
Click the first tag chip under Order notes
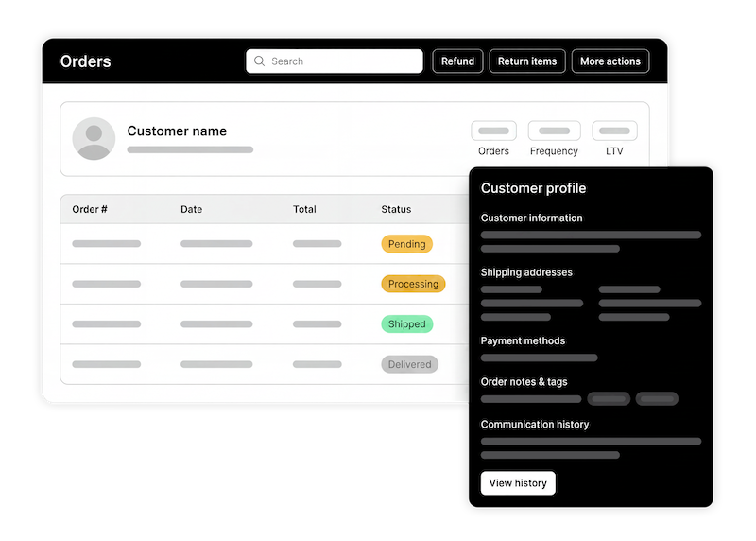pos(609,398)
